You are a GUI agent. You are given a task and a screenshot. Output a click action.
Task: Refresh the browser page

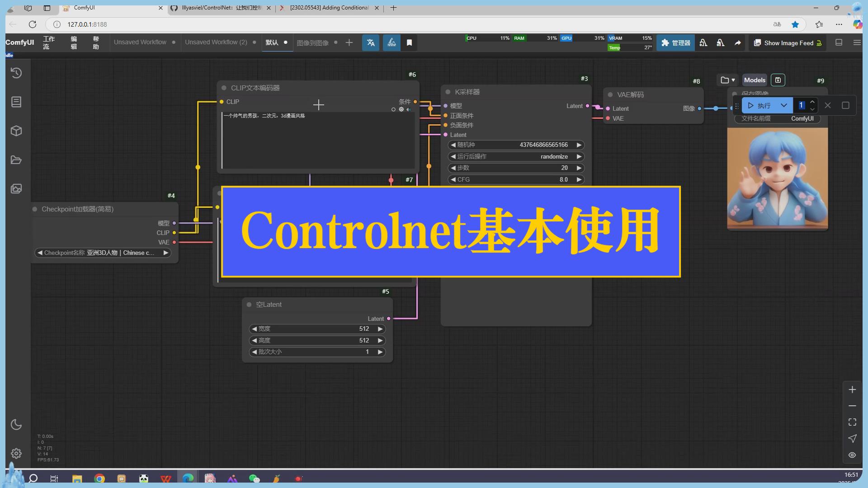tap(32, 24)
